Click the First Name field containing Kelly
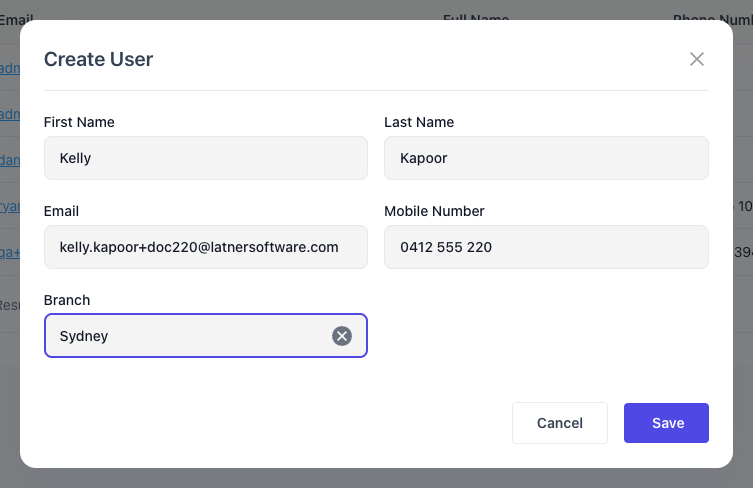This screenshot has width=753, height=488. (x=206, y=158)
